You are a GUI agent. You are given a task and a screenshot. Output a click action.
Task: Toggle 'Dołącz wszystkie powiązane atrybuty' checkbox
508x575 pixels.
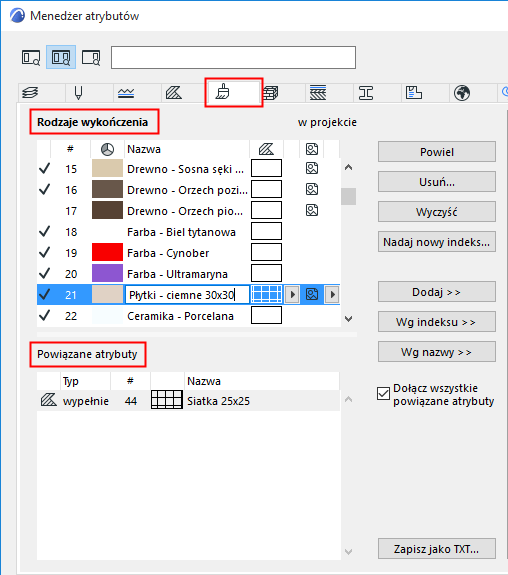click(x=383, y=394)
